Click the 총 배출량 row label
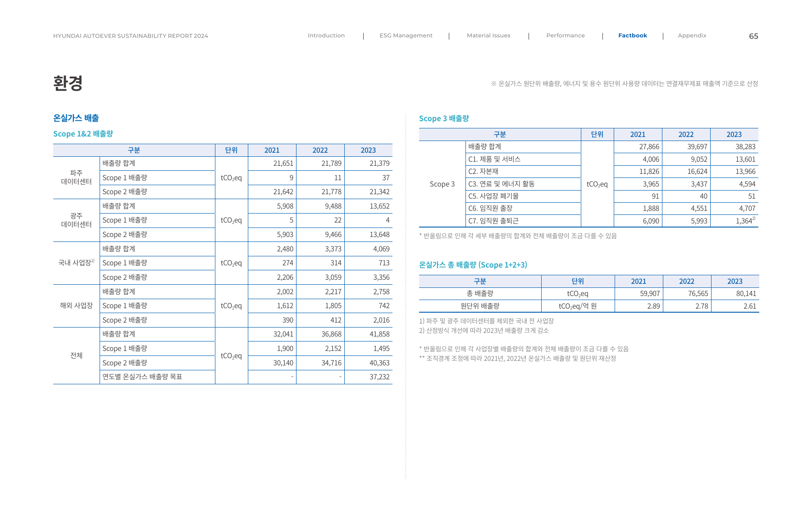This screenshot has height=519, width=812. (480, 294)
